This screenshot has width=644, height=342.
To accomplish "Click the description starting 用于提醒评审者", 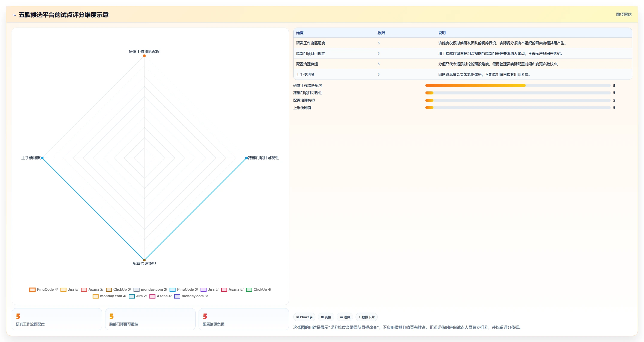I will 501,54.
